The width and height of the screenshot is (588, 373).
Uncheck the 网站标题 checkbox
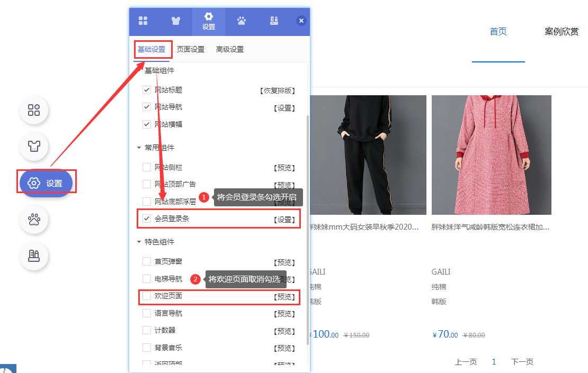click(x=147, y=90)
